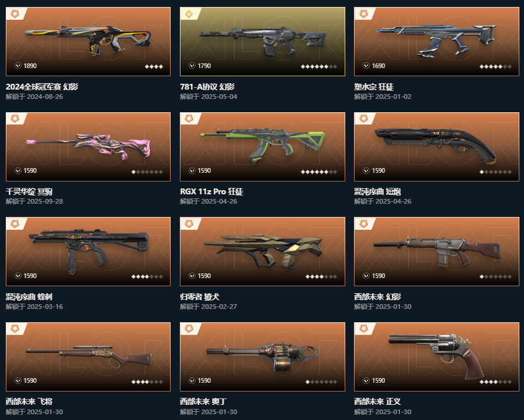Viewport: 524px width, 420px height.
Task: Click the upgrade level diamonds on the RGX 11z Pro card
Action: [319, 172]
